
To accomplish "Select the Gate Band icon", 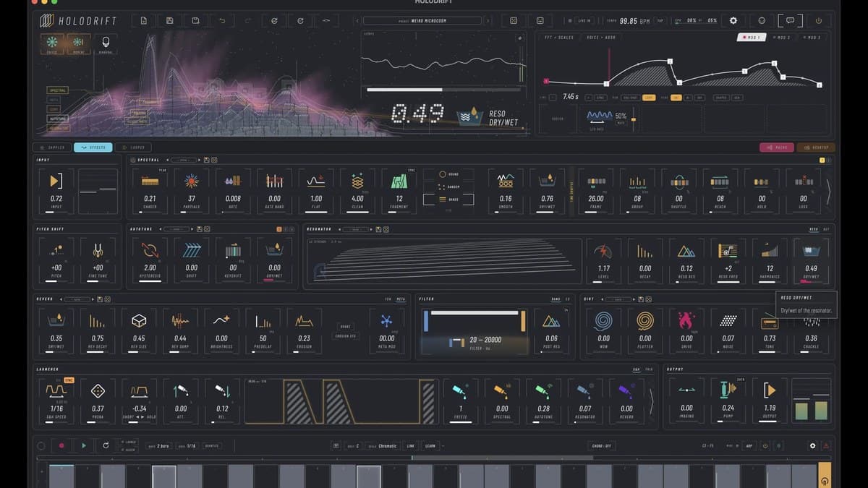I will click(274, 181).
